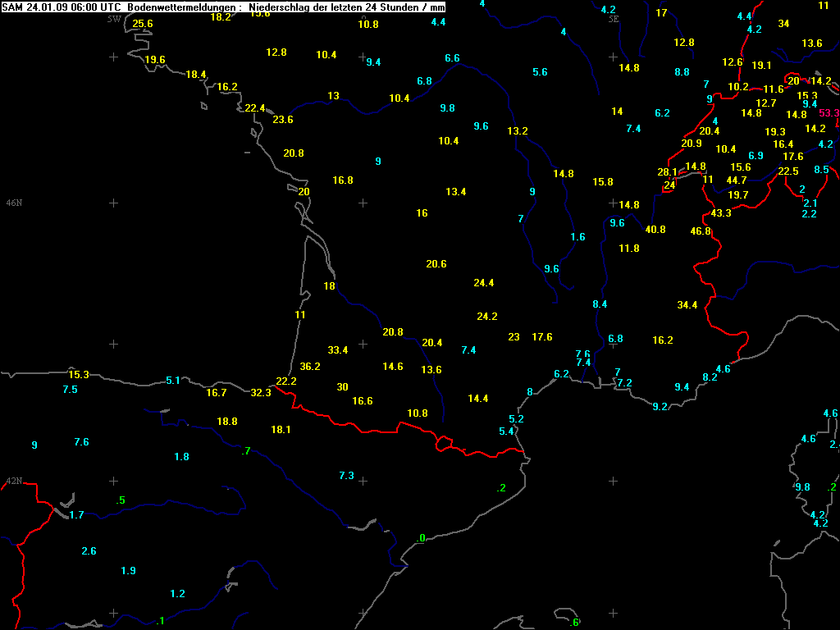This screenshot has width=840, height=630.
Task: Pick the cyan 1.6 station reading
Action: tap(577, 237)
